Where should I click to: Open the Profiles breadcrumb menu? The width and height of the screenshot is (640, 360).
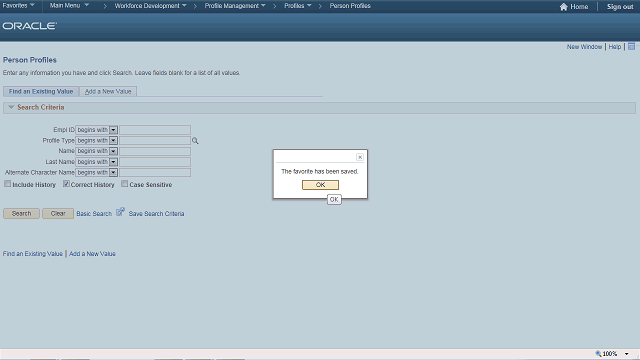click(298, 6)
